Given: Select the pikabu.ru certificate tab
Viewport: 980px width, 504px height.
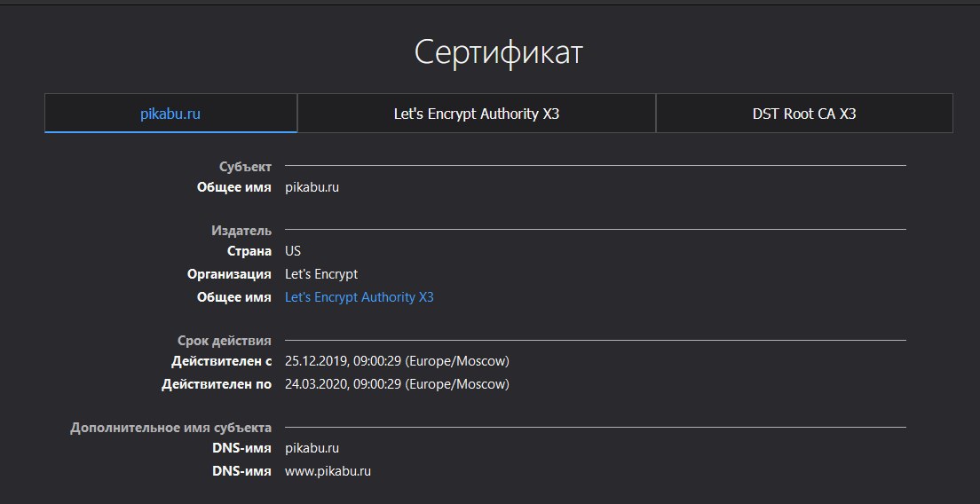Looking at the screenshot, I should (x=170, y=114).
